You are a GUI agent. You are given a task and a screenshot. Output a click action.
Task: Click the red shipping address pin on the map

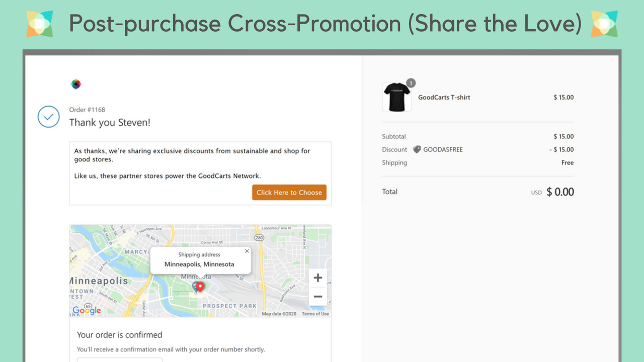(200, 287)
